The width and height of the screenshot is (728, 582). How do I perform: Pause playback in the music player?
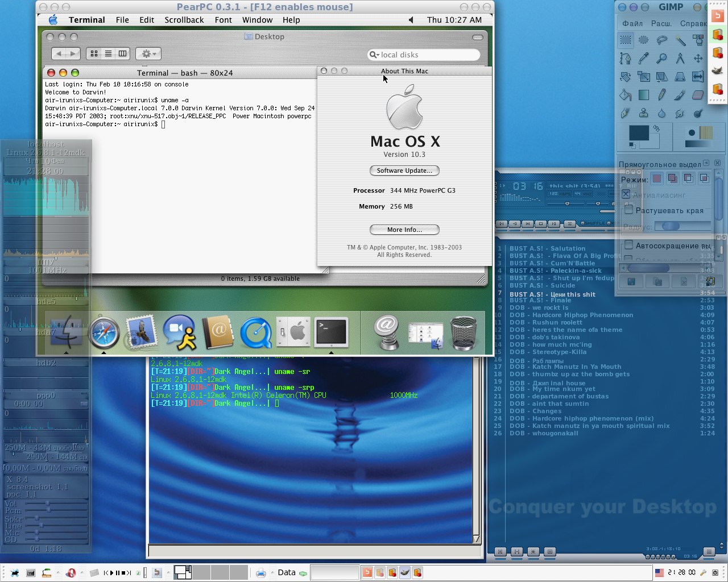click(x=528, y=223)
